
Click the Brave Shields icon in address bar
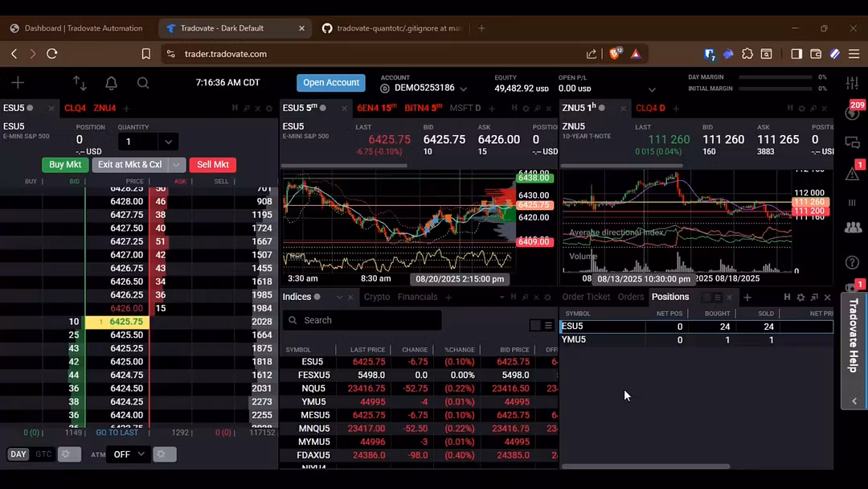tap(615, 54)
